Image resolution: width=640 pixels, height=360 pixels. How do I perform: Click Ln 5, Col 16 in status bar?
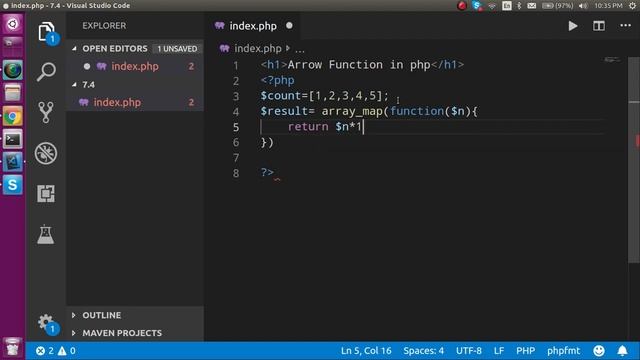click(x=366, y=351)
